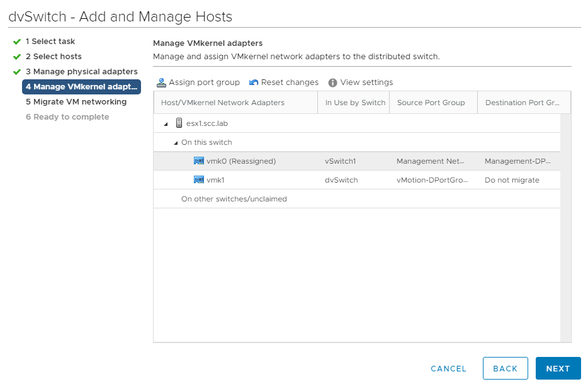This screenshot has width=588, height=384.
Task: Click the network adapter icon for vmk1
Action: [200, 179]
